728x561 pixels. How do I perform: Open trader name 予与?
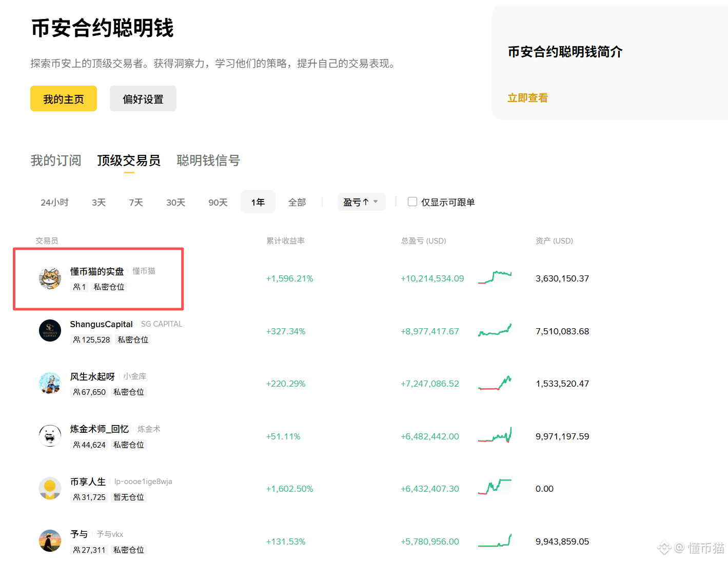pos(79,534)
